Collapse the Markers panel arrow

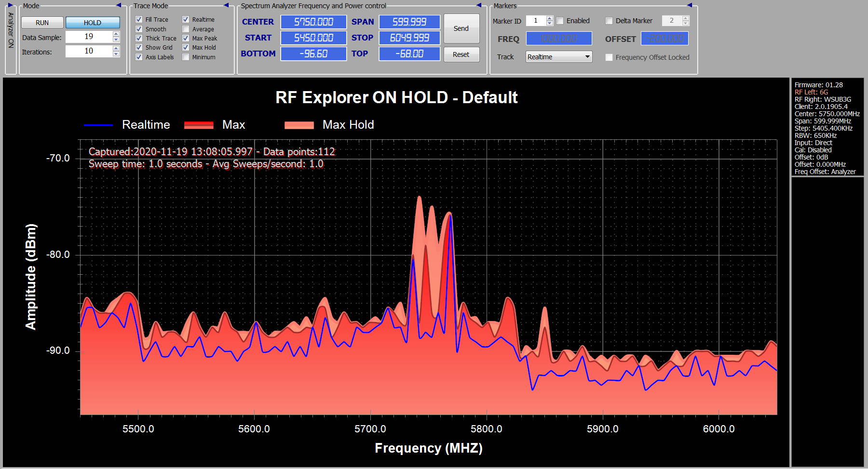pos(690,5)
